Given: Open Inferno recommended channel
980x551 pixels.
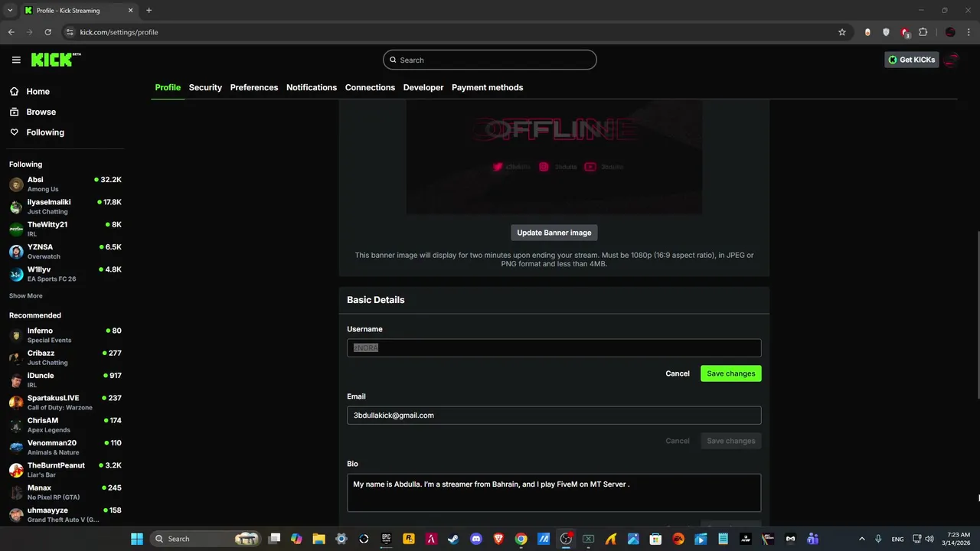Looking at the screenshot, I should click(x=65, y=335).
